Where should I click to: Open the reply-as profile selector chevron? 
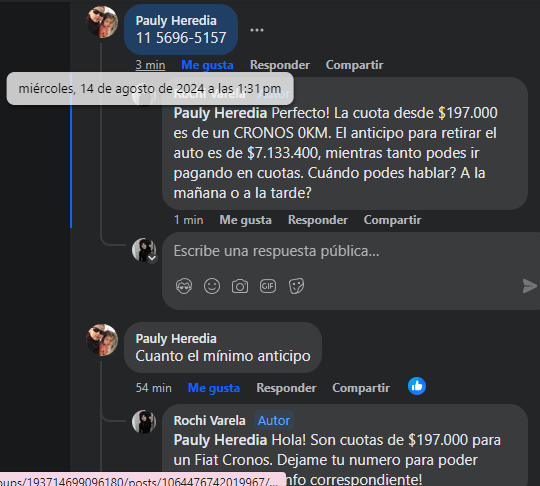(x=152, y=258)
